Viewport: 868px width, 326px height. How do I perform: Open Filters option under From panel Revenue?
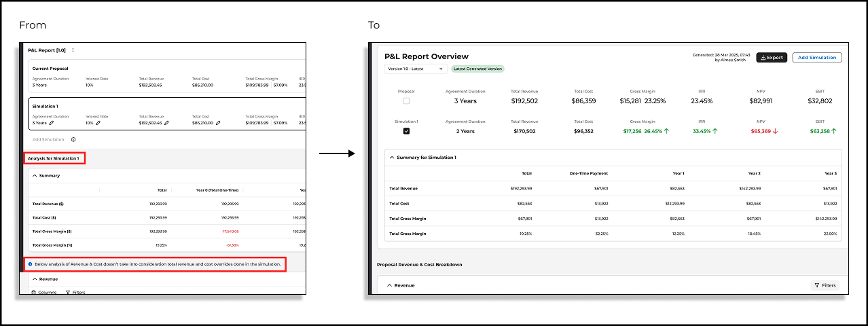coord(75,292)
